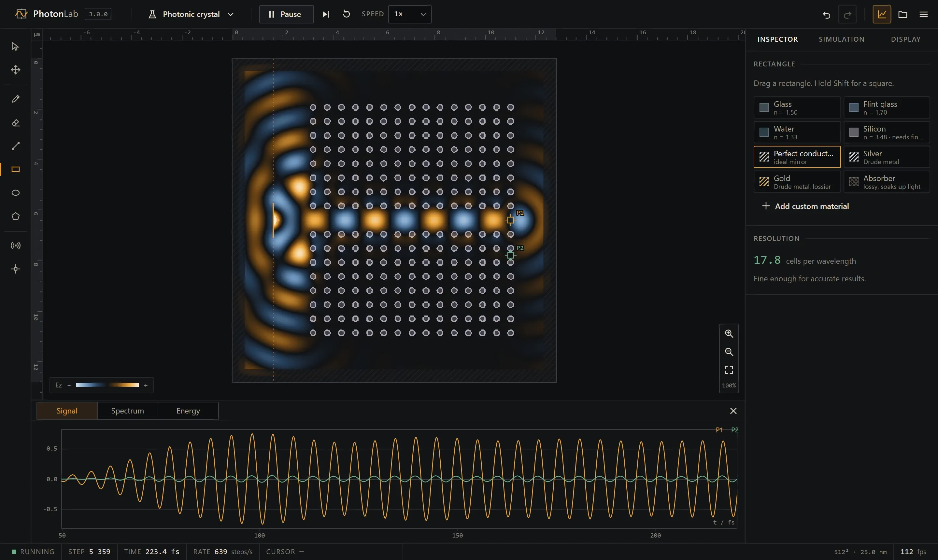
Task: Switch to the Display tab
Action: pos(905,39)
